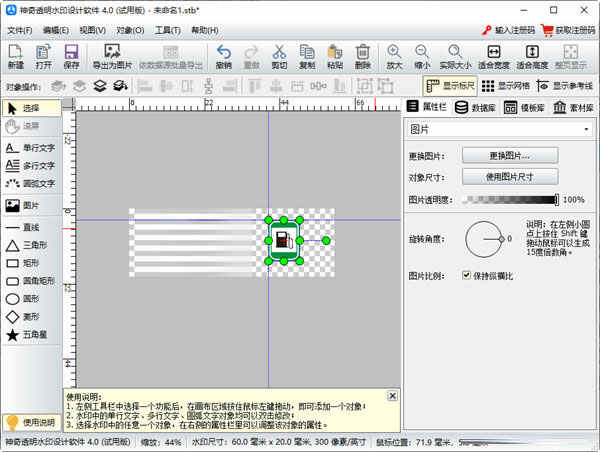Click the 导出为图片 export icon
This screenshot has height=452, width=600.
[111, 57]
